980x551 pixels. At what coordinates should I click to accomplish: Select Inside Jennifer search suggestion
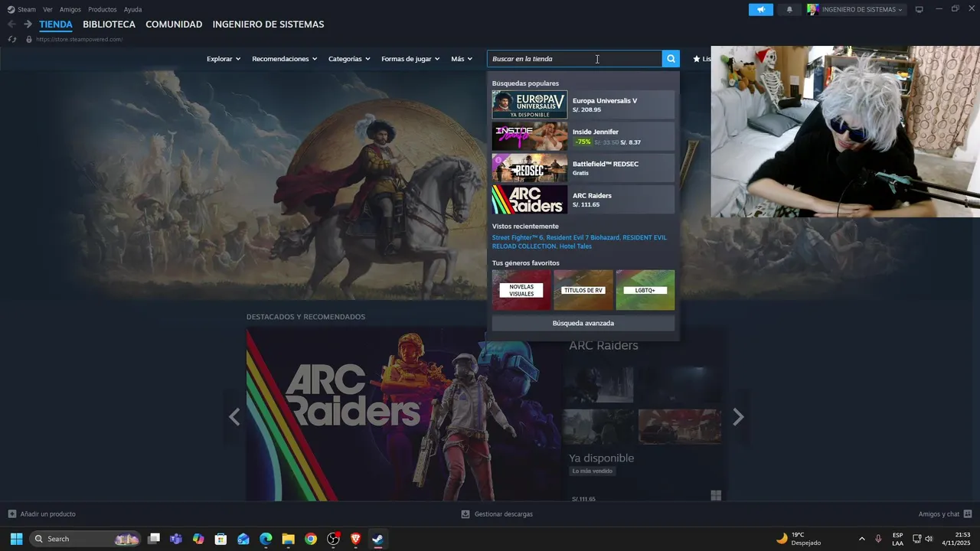pyautogui.click(x=583, y=136)
